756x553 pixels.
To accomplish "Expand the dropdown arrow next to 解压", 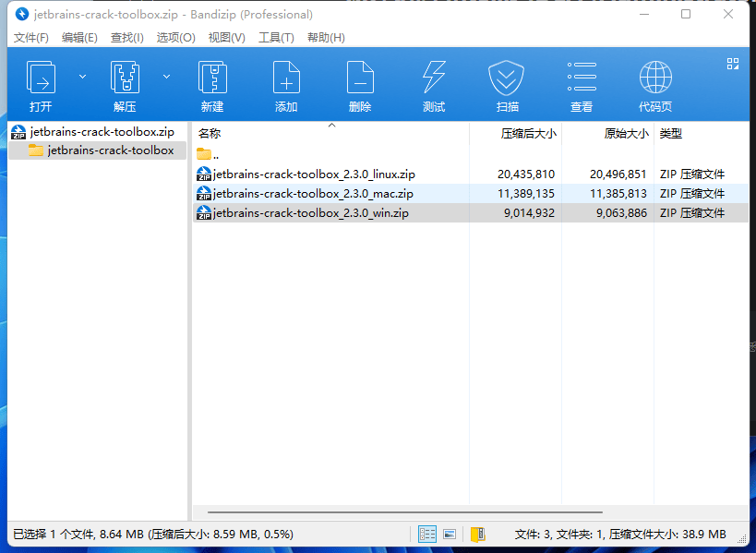I will click(x=166, y=77).
